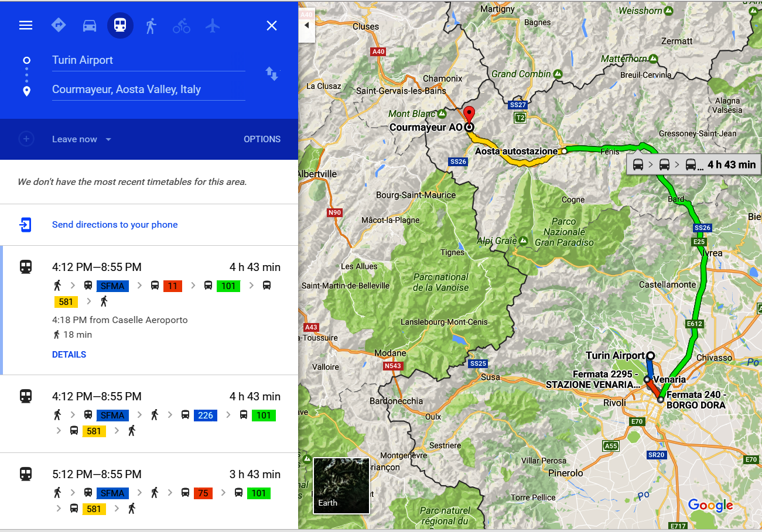Click Parc national de la Vanoise label

[x=441, y=282]
